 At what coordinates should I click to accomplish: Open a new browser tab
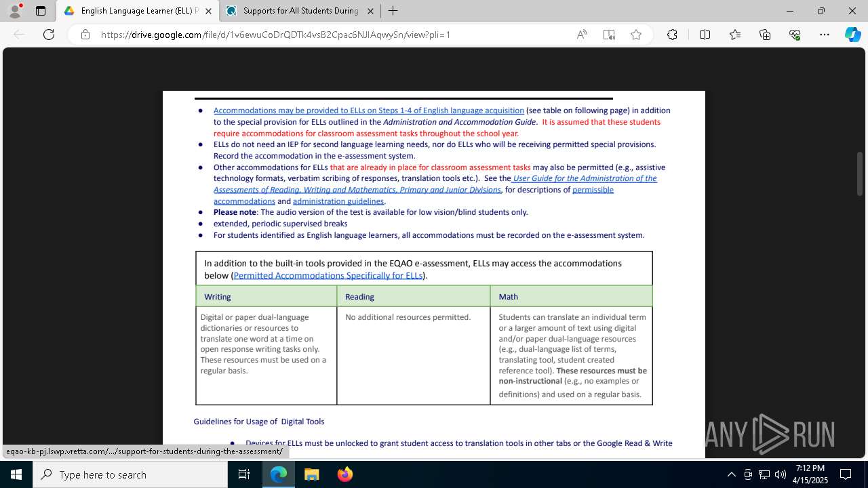click(x=393, y=11)
